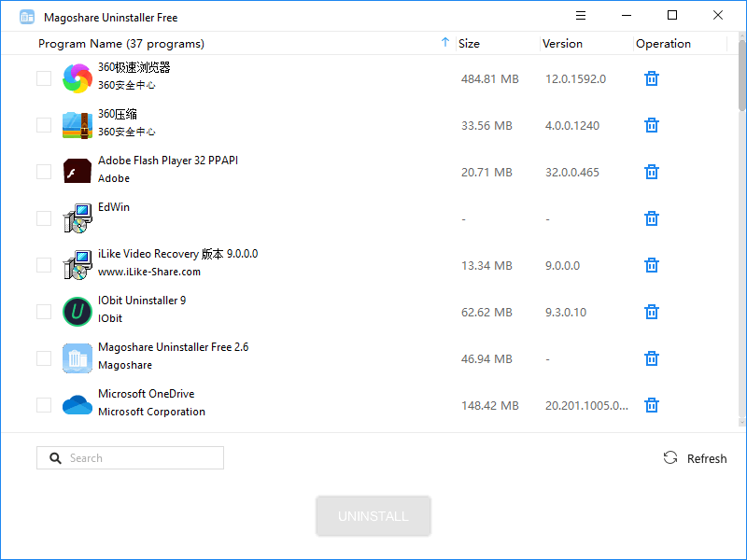Toggle sort arrow beside Program Name header

tap(445, 42)
